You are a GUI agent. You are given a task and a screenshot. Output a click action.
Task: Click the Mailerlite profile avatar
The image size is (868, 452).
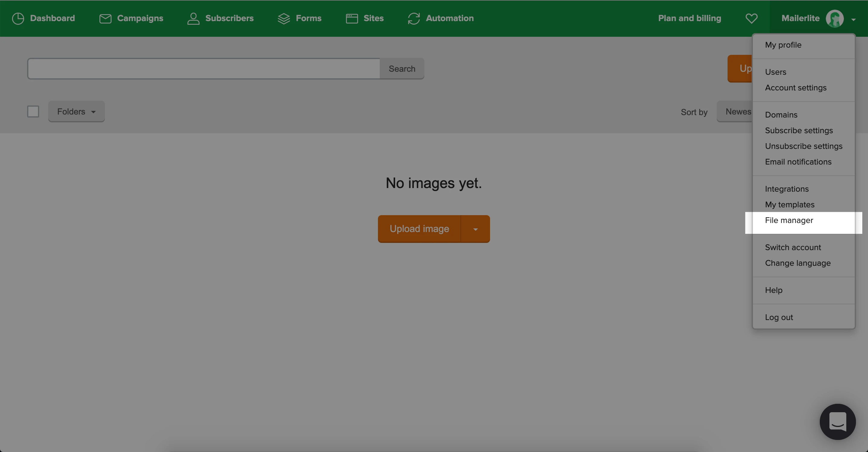click(834, 18)
